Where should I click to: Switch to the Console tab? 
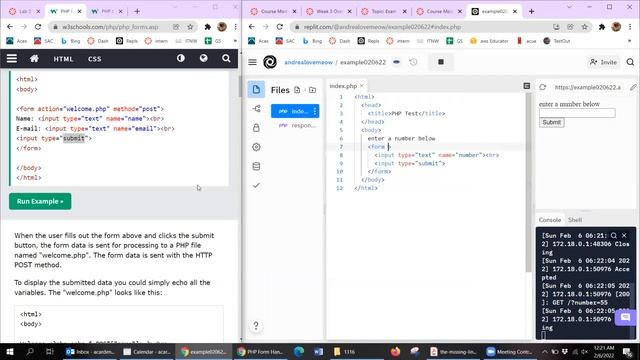549,220
